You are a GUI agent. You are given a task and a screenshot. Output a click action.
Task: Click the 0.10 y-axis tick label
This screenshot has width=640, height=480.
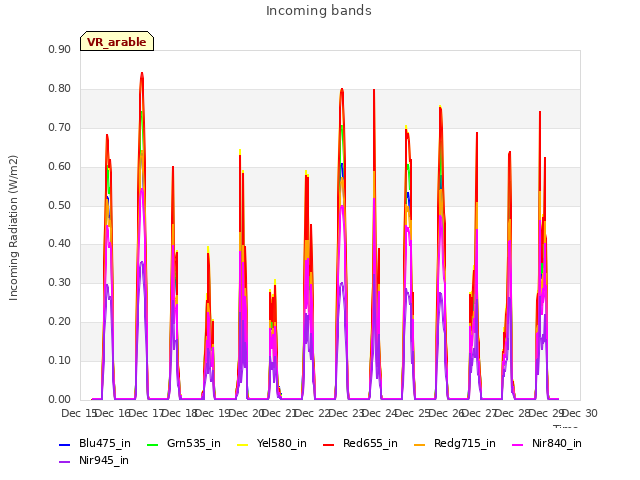(60, 360)
